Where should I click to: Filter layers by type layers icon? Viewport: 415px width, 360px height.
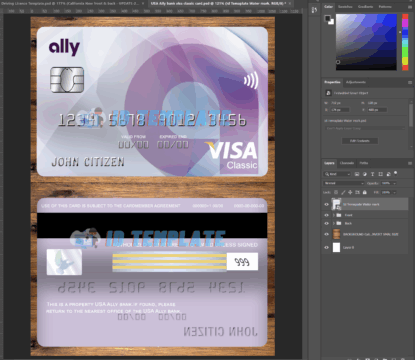[x=372, y=174]
